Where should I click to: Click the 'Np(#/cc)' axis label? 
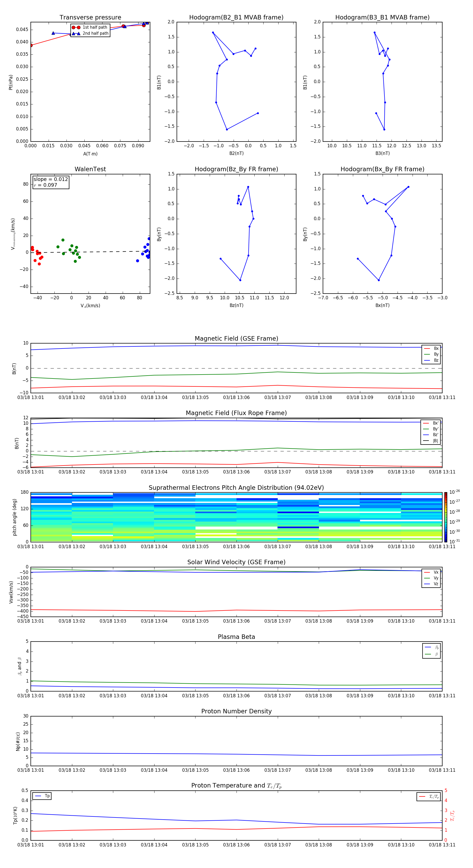pyautogui.click(x=18, y=741)
